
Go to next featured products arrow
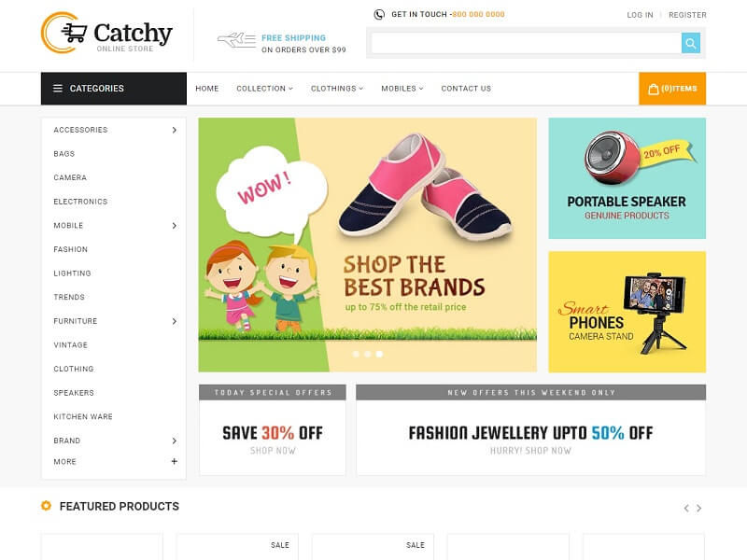click(x=698, y=508)
